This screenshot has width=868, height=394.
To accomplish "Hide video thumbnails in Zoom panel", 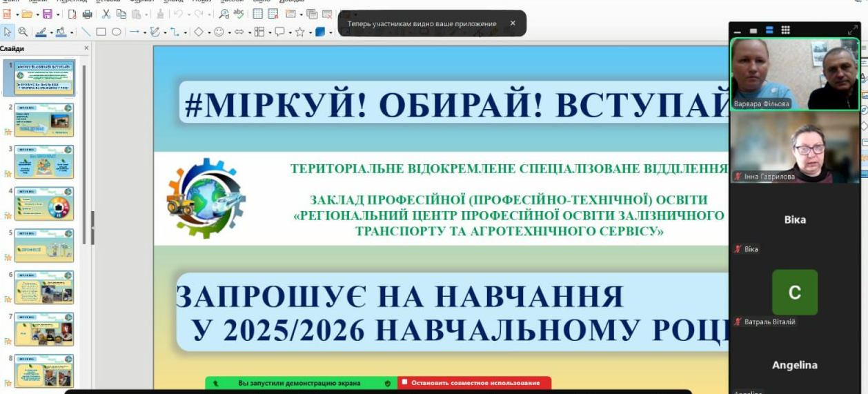I will click(753, 30).
